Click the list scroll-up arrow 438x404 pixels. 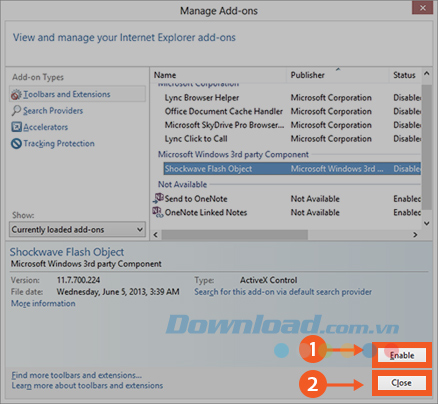[426, 74]
